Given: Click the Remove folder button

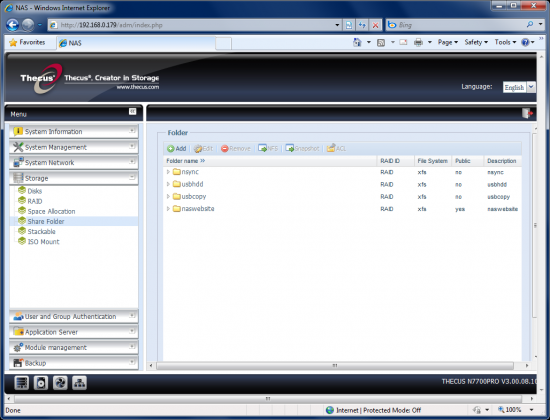Looking at the screenshot, I should pos(236,148).
